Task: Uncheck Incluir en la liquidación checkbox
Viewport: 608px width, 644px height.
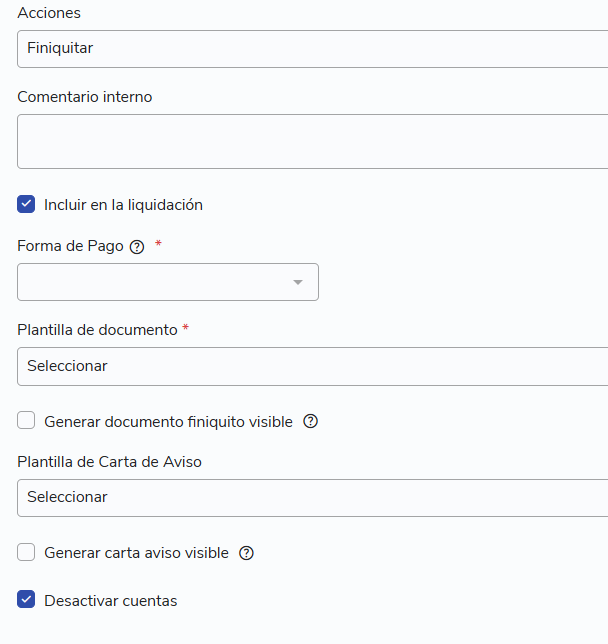Action: [26, 204]
